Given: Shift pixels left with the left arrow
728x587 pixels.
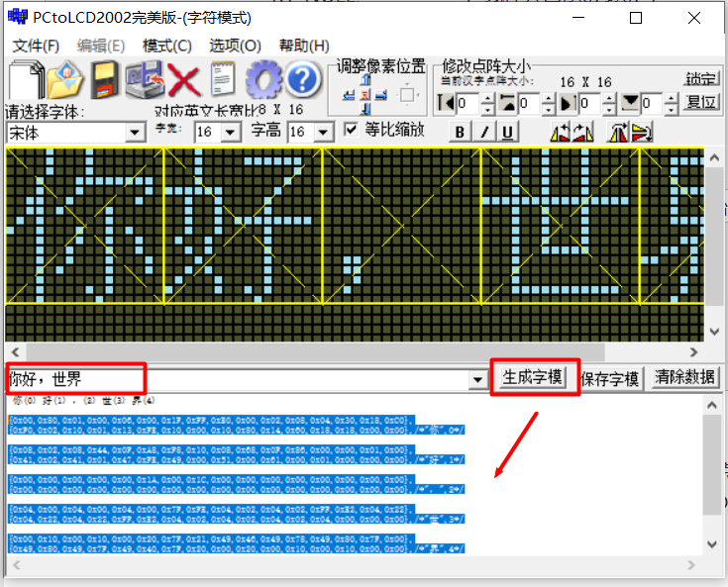Looking at the screenshot, I should pos(349,96).
